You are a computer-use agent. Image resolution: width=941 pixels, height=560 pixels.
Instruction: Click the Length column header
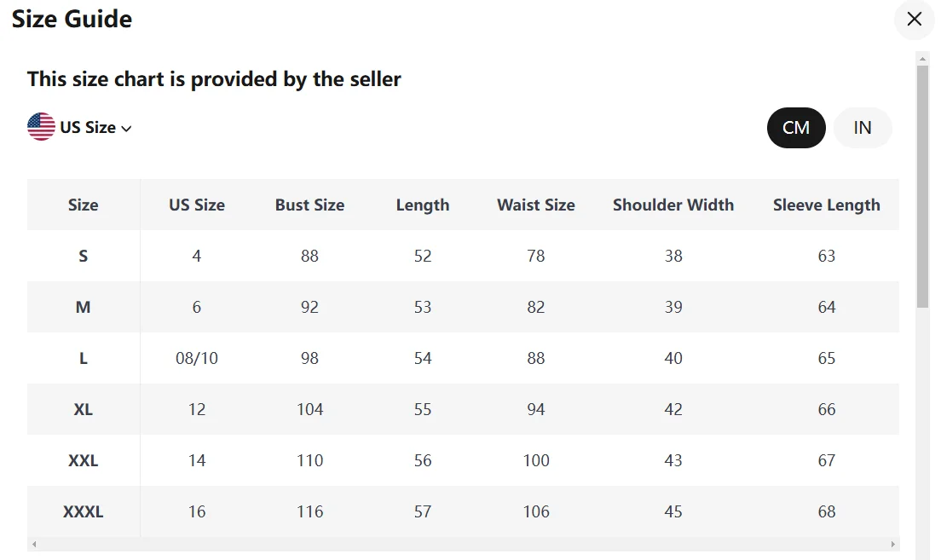[423, 205]
